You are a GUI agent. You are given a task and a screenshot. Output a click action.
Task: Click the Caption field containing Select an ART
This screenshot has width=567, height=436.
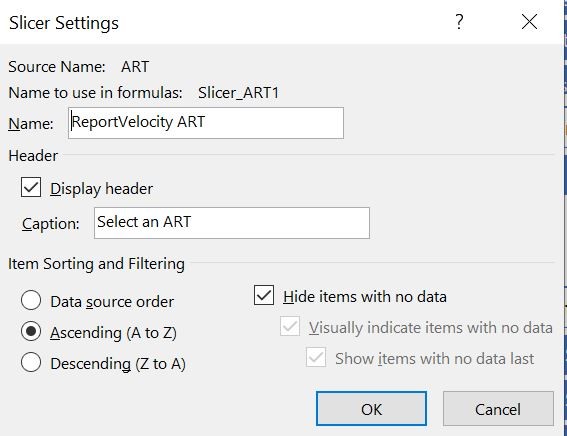pyautogui.click(x=232, y=223)
